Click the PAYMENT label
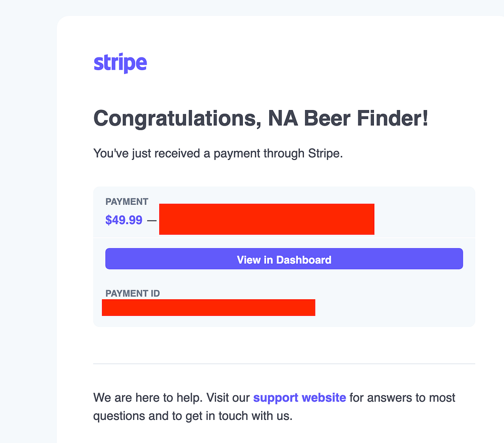Screen dimensions: 504x443 coord(127,202)
